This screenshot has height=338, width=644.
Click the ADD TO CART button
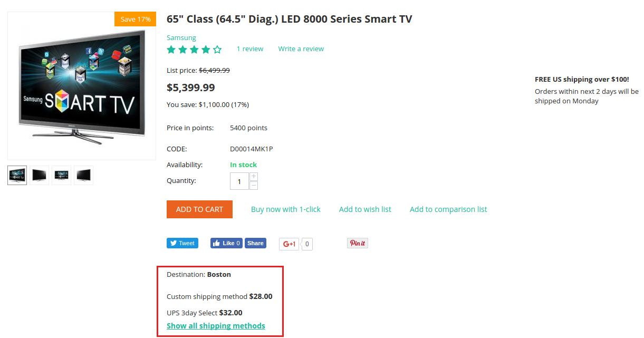click(199, 209)
